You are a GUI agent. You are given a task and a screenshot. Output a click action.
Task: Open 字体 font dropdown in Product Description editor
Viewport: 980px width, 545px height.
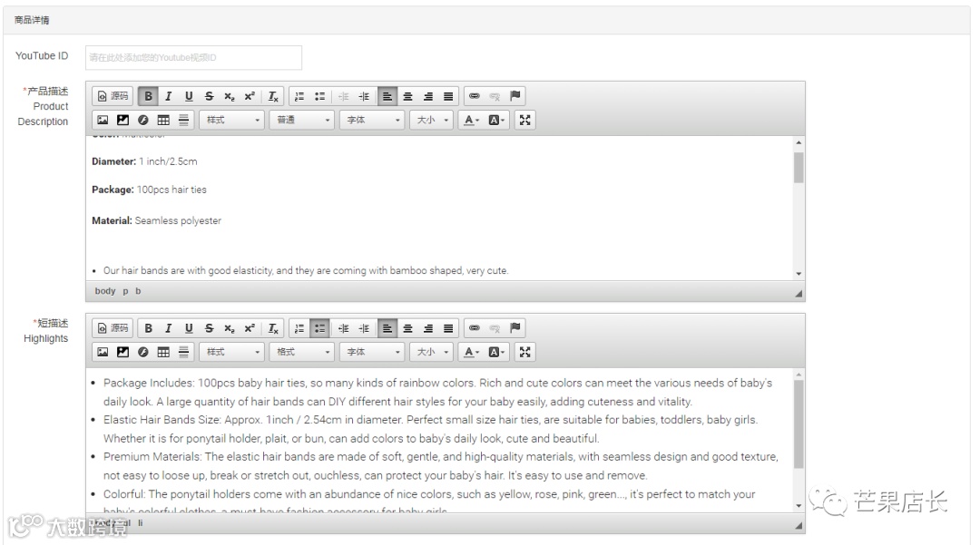[x=372, y=120]
